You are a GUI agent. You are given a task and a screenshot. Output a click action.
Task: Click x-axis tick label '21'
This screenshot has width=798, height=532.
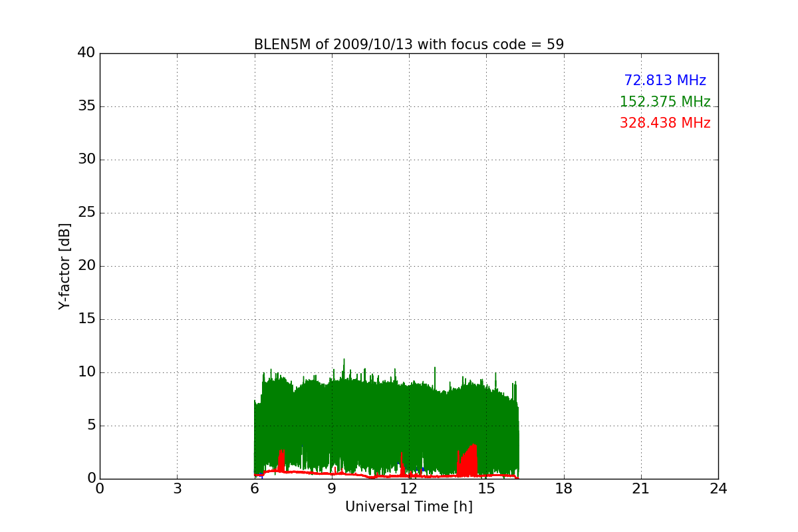tap(641, 489)
